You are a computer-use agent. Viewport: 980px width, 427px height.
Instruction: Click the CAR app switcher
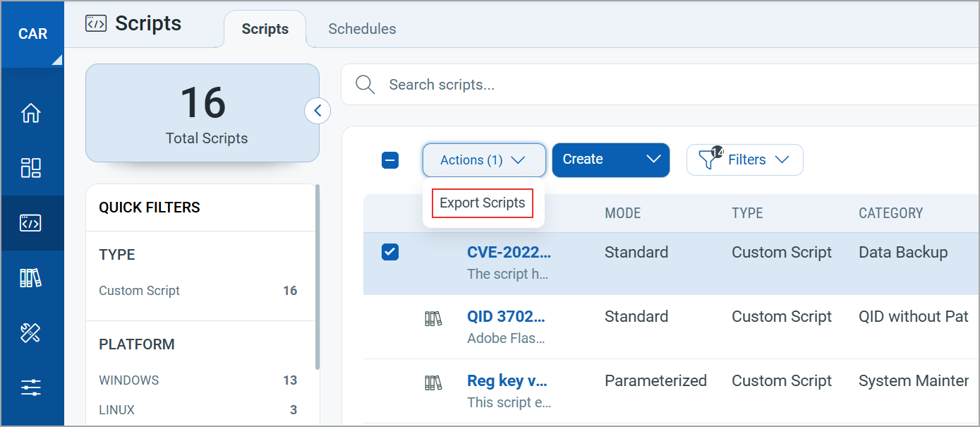32,34
